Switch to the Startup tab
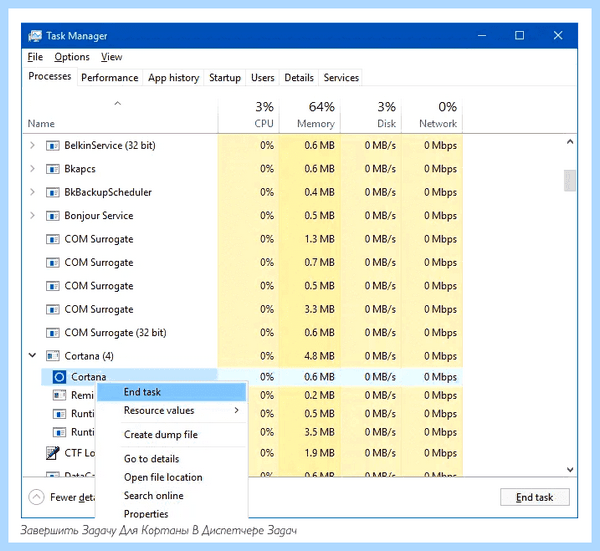The image size is (600, 551). click(225, 78)
